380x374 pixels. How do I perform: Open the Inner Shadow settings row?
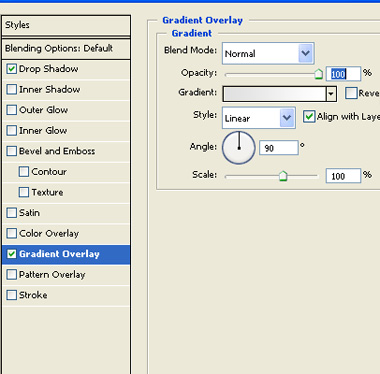coord(66,90)
